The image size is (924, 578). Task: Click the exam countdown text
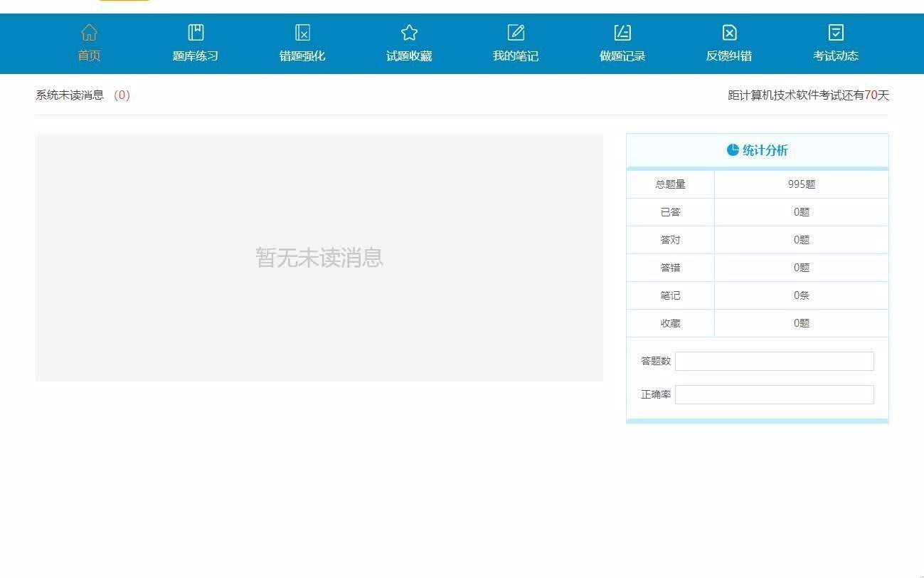point(808,95)
